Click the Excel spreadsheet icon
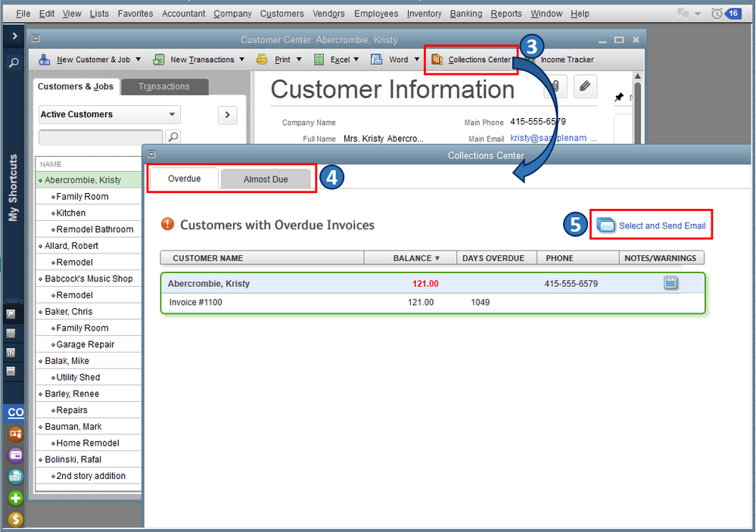Screen dimensions: 756x532 coord(319,59)
